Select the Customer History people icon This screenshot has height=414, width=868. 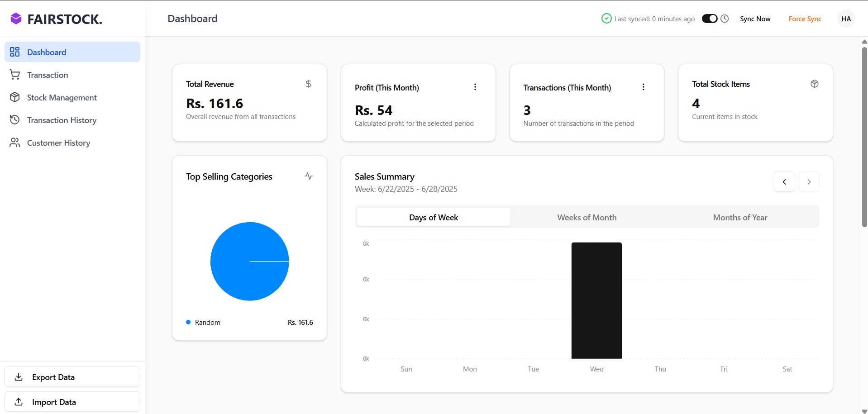click(15, 143)
